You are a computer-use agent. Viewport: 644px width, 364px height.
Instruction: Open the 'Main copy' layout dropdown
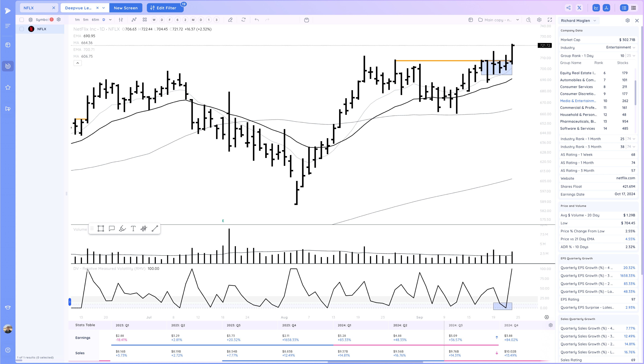coord(517,20)
